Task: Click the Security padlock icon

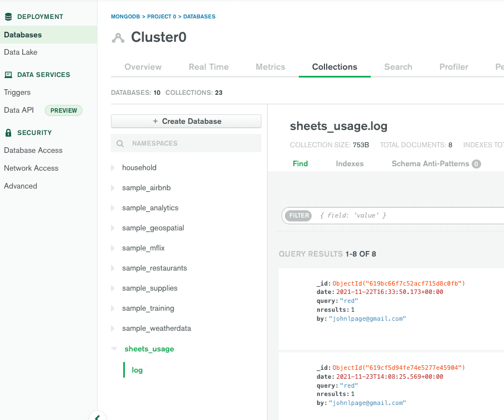Action: (8, 133)
